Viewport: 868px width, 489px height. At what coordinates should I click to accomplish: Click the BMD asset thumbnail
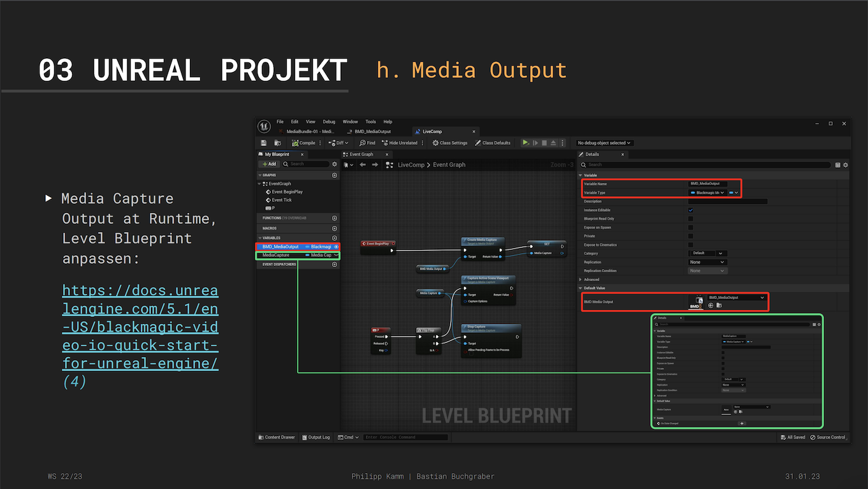[695, 302]
